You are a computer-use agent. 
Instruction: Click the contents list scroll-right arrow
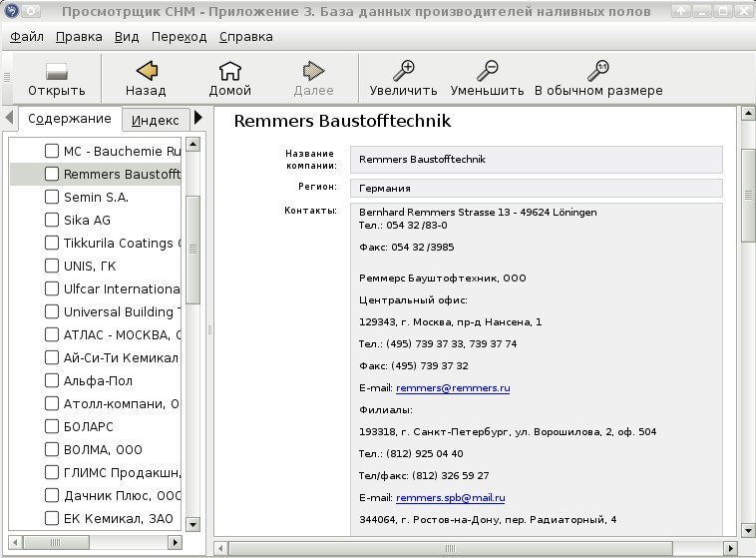point(175,543)
